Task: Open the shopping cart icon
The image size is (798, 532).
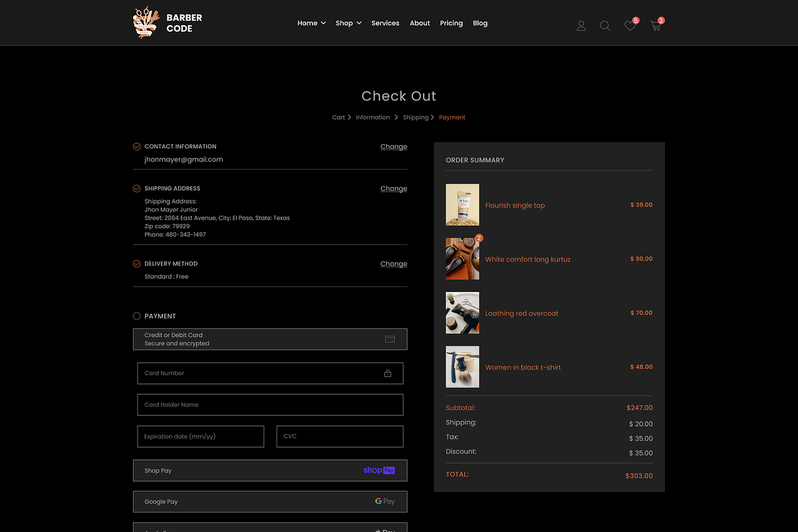Action: point(656,26)
